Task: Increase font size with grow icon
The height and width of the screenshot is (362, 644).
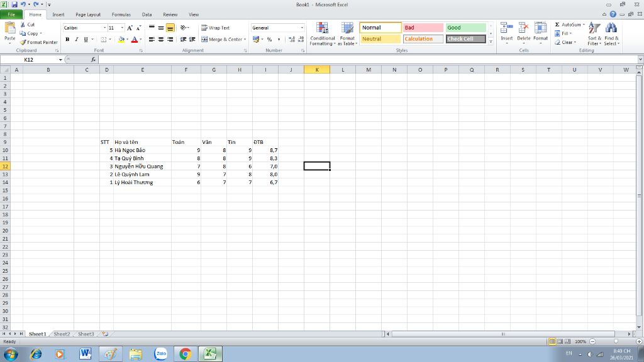Action: (130, 28)
